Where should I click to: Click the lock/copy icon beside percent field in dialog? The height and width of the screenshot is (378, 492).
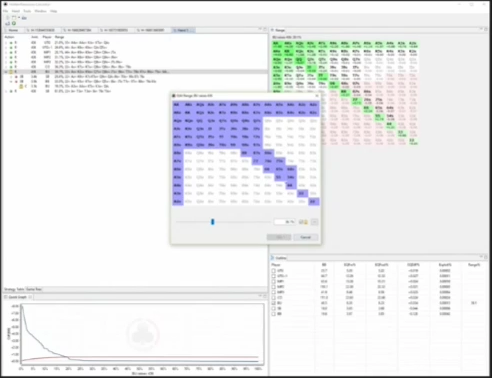(303, 222)
